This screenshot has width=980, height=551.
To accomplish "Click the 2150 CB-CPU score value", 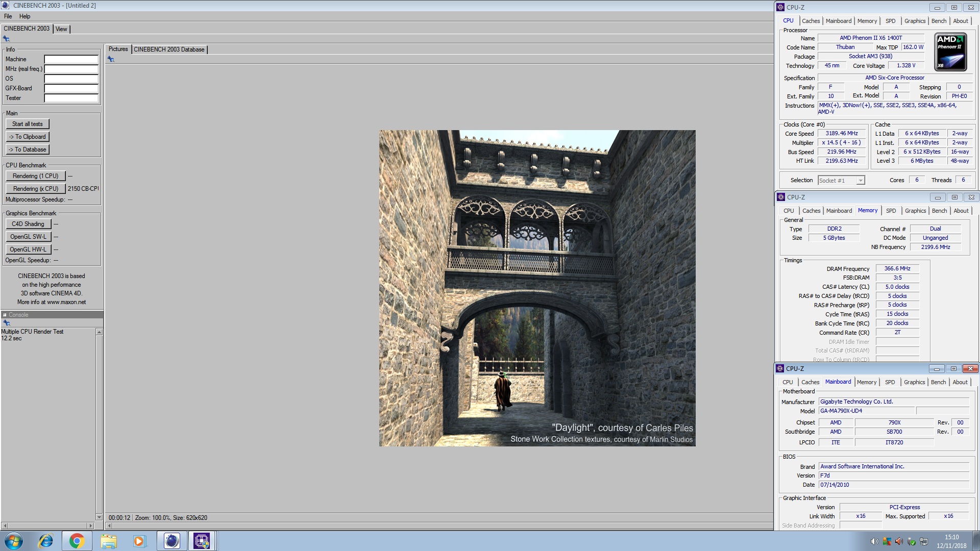I will point(83,189).
